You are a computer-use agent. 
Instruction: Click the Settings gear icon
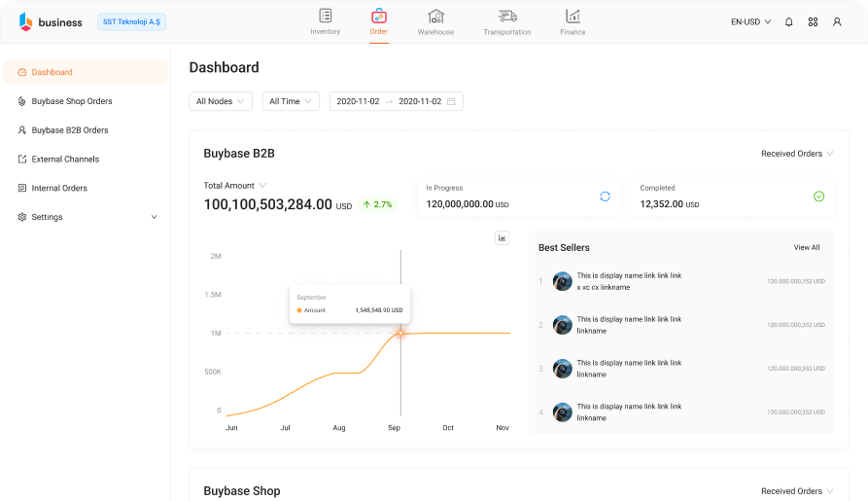[22, 217]
